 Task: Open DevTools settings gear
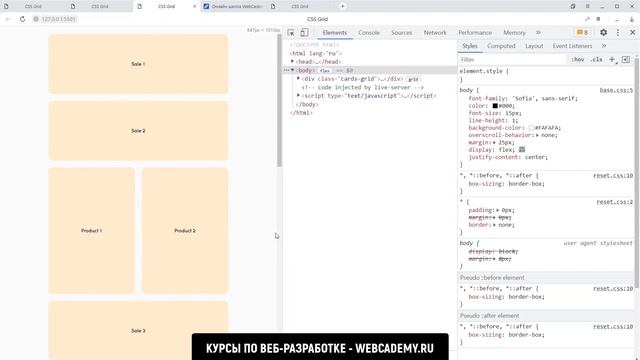click(603, 33)
